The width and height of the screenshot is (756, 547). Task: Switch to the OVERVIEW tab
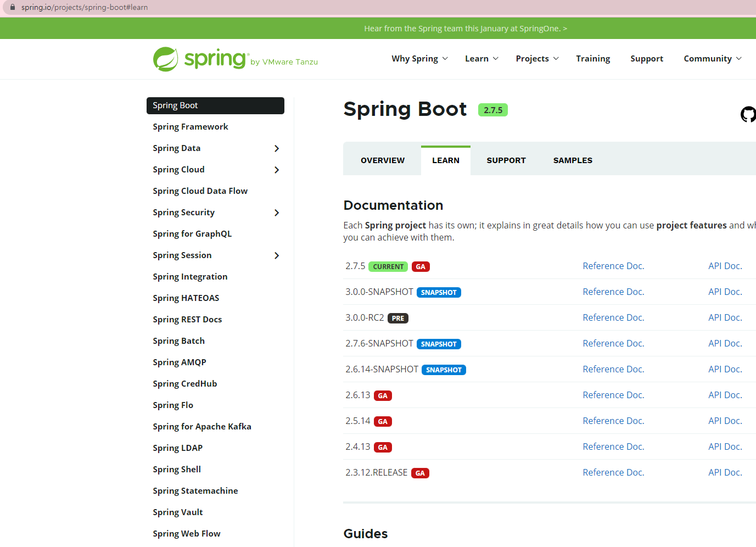point(383,160)
